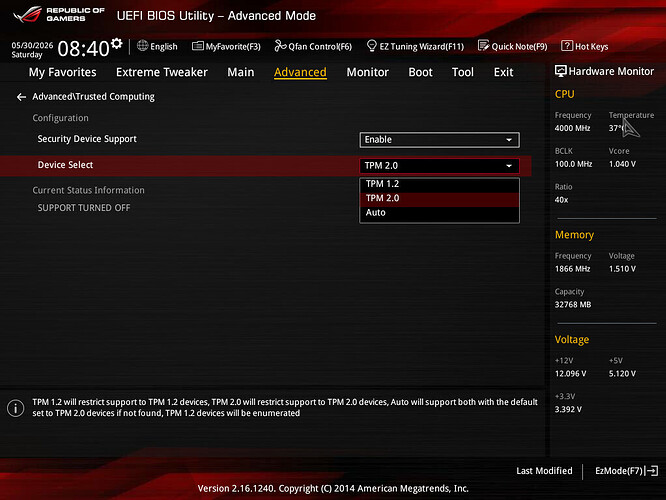Click the date 05/30/2026
Screen dimensions: 666x500
(x=32, y=45)
